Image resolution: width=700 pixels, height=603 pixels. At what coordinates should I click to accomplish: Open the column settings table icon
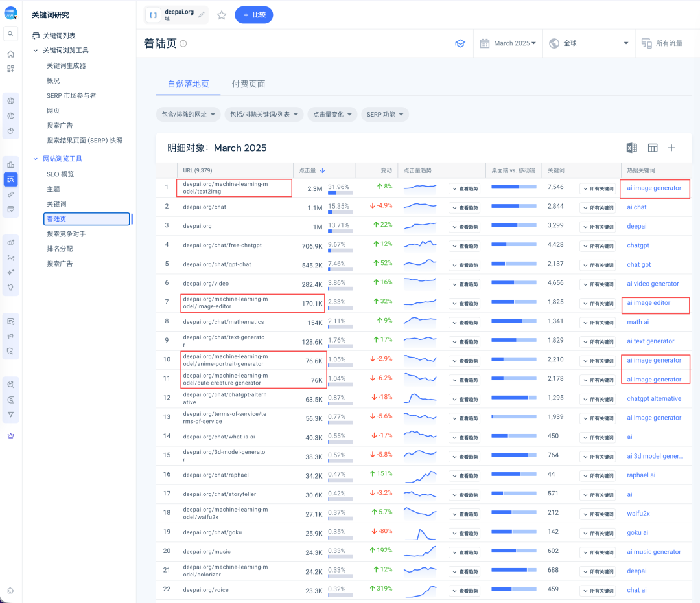pos(653,148)
